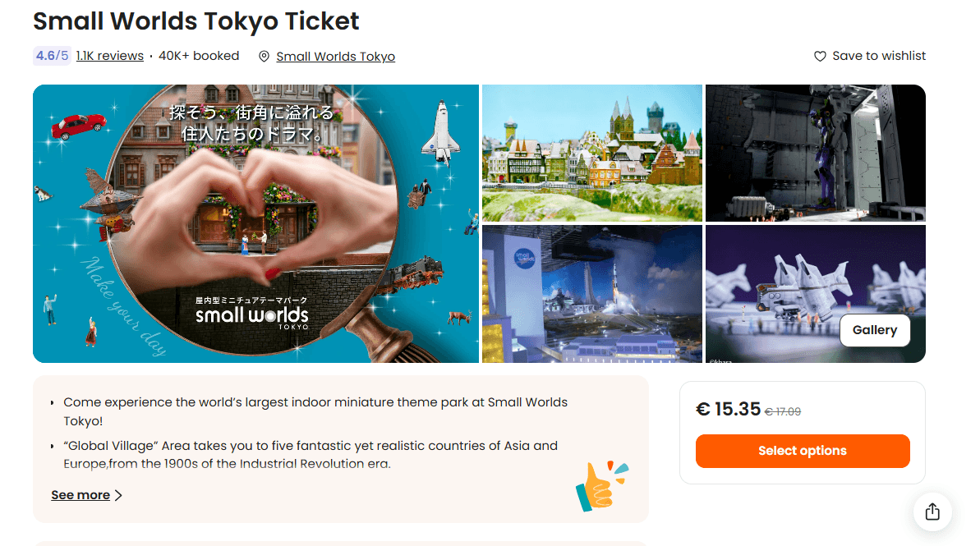Click the 40K+ booked label
This screenshot has height=546, width=980.
click(199, 56)
